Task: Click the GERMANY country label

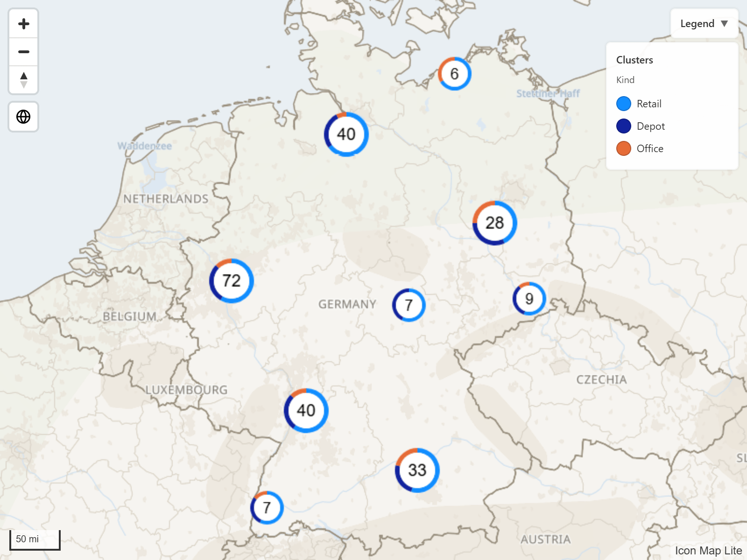Action: point(347,304)
